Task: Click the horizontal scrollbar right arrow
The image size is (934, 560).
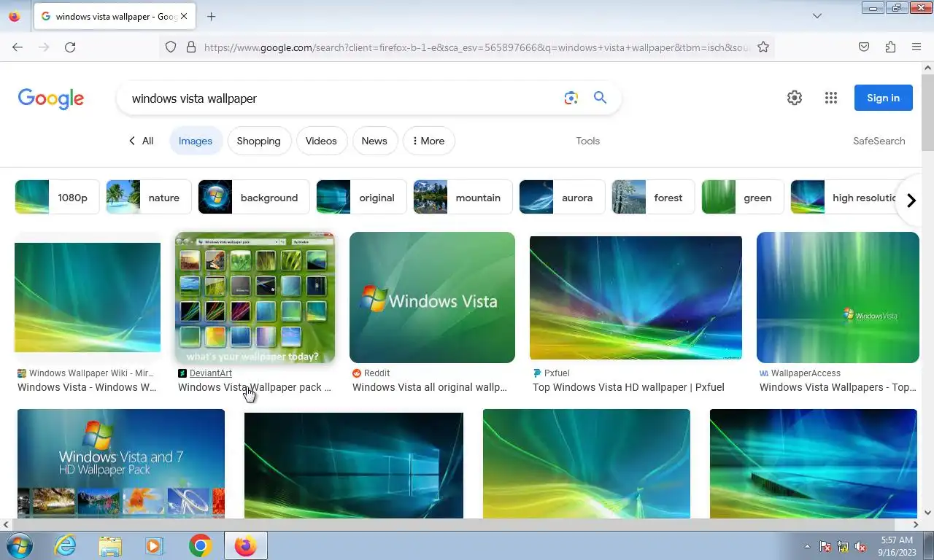Action: (916, 524)
